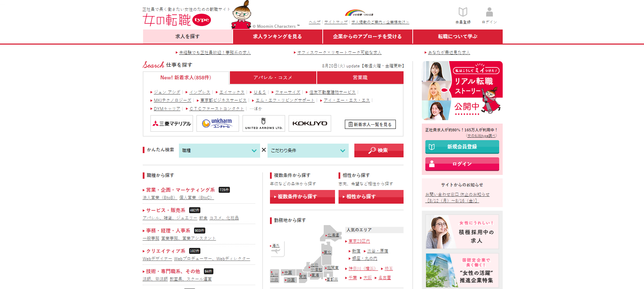Switch to the 営業職 tab

[360, 78]
